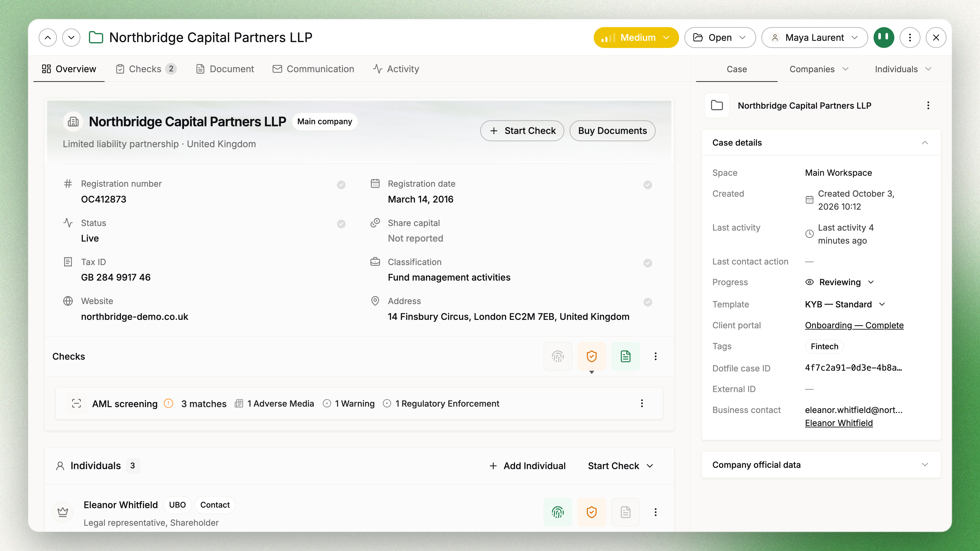Click the green avatar circle in header
This screenshot has height=551, width=980.
tap(884, 37)
